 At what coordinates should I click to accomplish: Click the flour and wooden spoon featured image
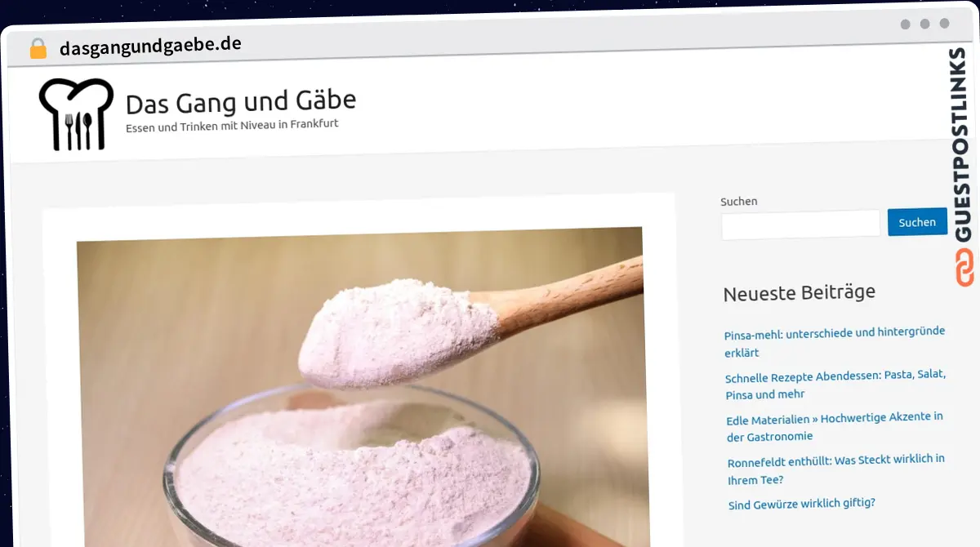coord(359,384)
